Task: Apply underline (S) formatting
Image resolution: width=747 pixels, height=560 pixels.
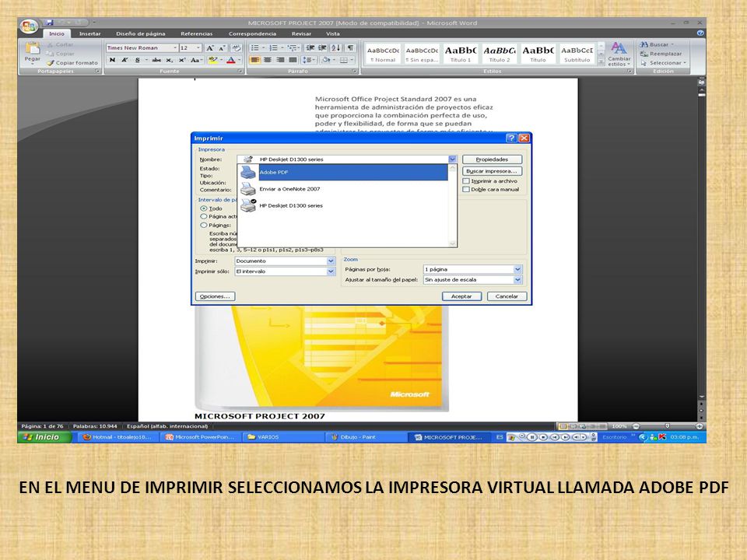Action: (x=137, y=60)
